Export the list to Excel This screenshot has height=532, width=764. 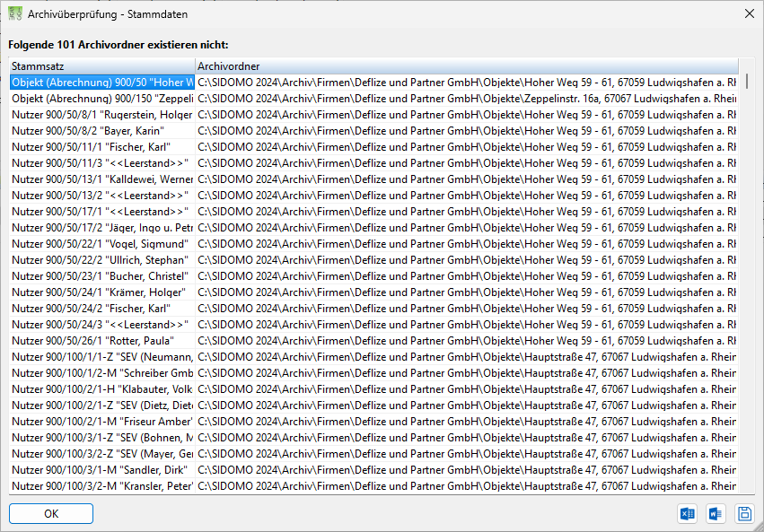(688, 513)
